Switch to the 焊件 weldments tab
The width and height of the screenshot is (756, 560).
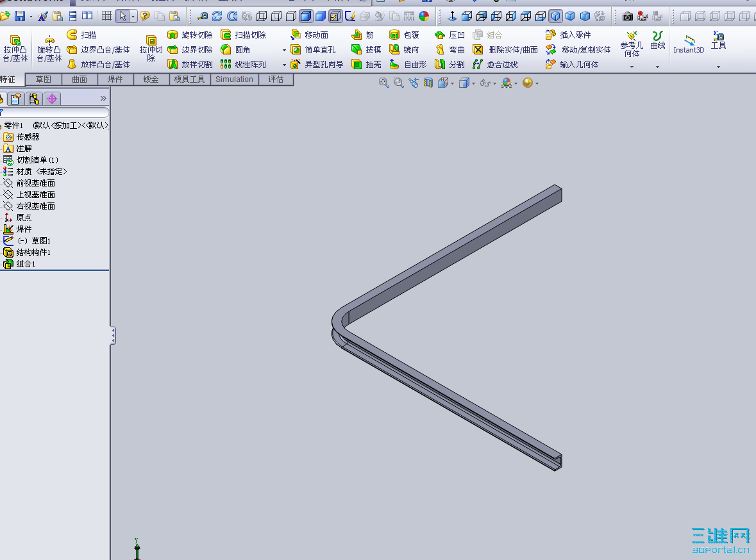click(x=115, y=79)
